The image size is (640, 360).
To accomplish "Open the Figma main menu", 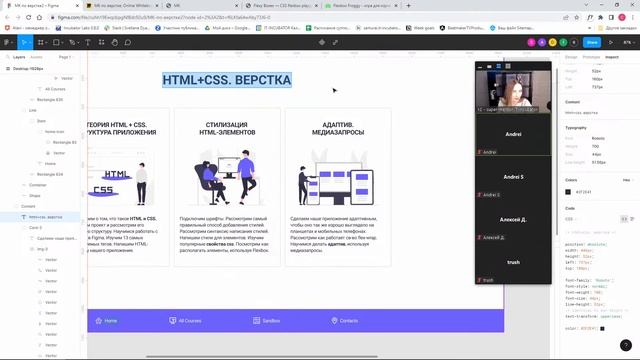I will pos(7,42).
